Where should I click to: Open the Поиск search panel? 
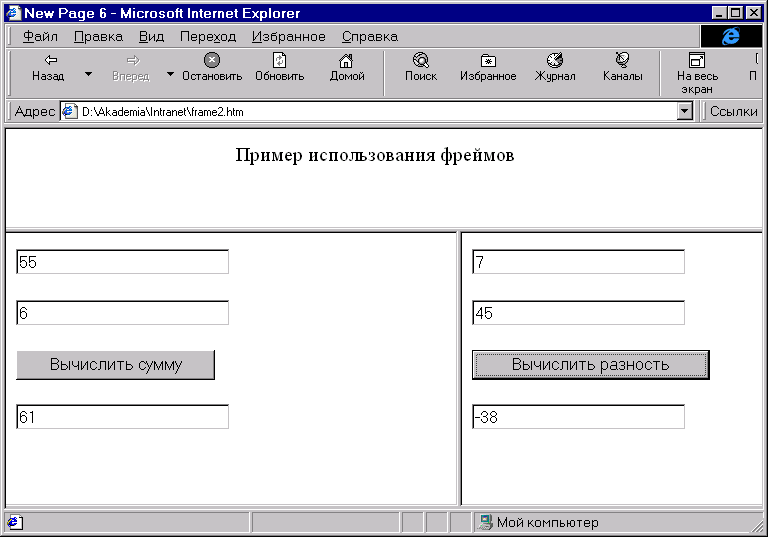(421, 68)
